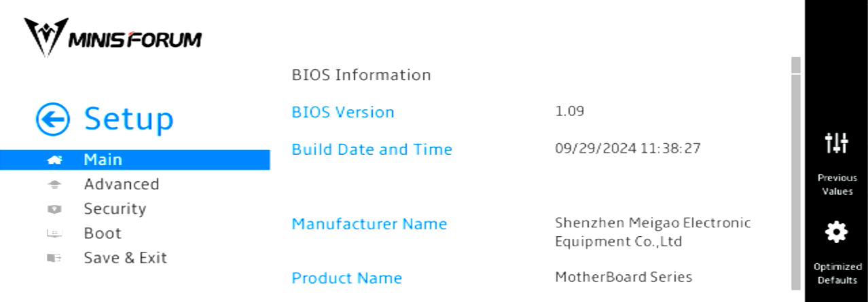This screenshot has width=868, height=302.
Task: Choose the Save & Exit menu label
Action: pyautogui.click(x=126, y=257)
